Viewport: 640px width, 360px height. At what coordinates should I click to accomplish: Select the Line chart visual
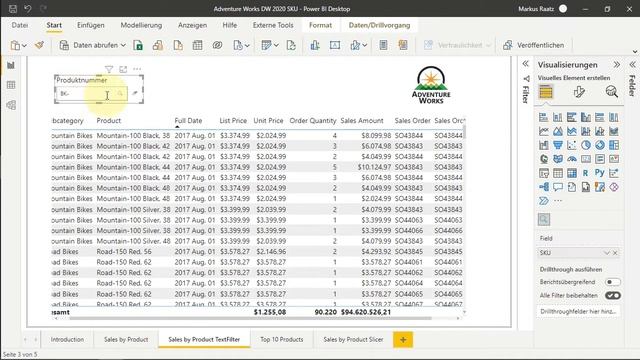(x=544, y=131)
